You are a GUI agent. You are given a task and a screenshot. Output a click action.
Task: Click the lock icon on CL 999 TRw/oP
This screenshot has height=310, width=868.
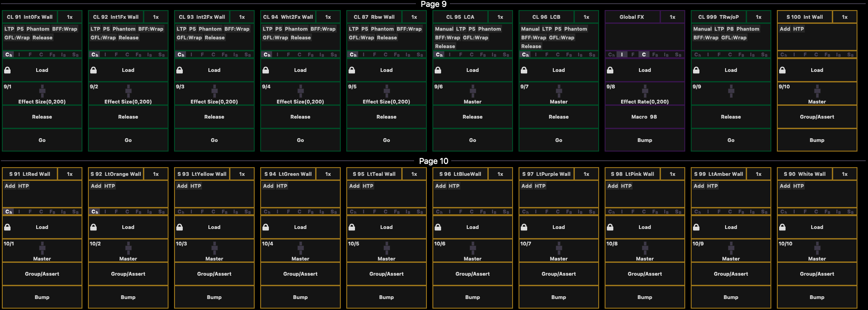pyautogui.click(x=696, y=70)
